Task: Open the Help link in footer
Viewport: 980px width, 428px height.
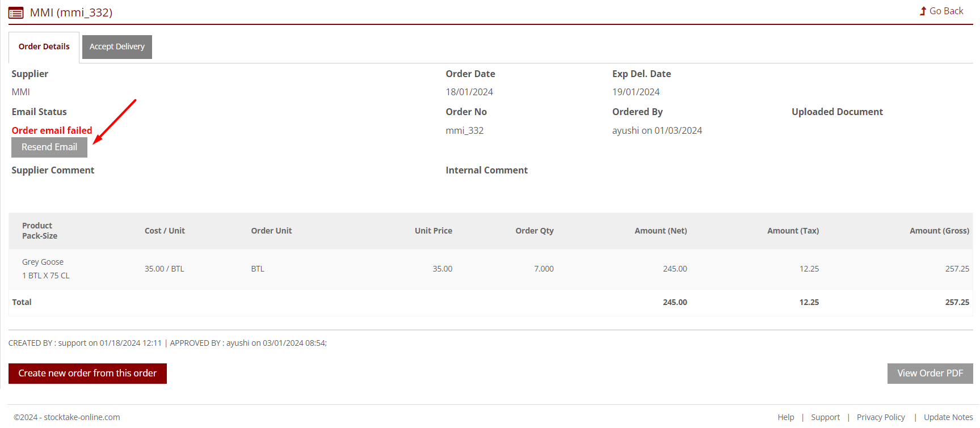Action: coord(785,417)
